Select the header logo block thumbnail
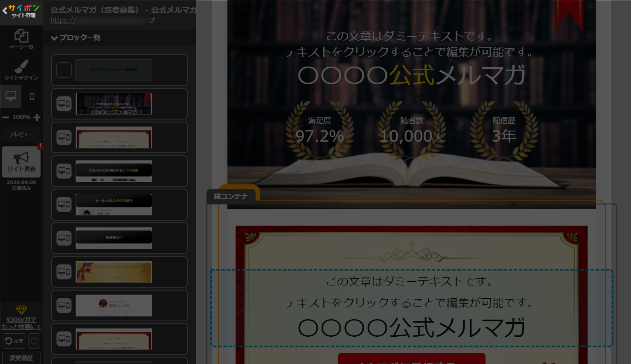 pyautogui.click(x=114, y=70)
